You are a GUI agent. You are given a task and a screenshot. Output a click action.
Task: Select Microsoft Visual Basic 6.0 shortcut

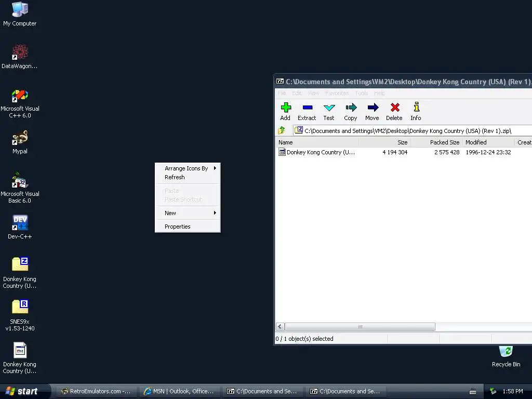tap(20, 188)
